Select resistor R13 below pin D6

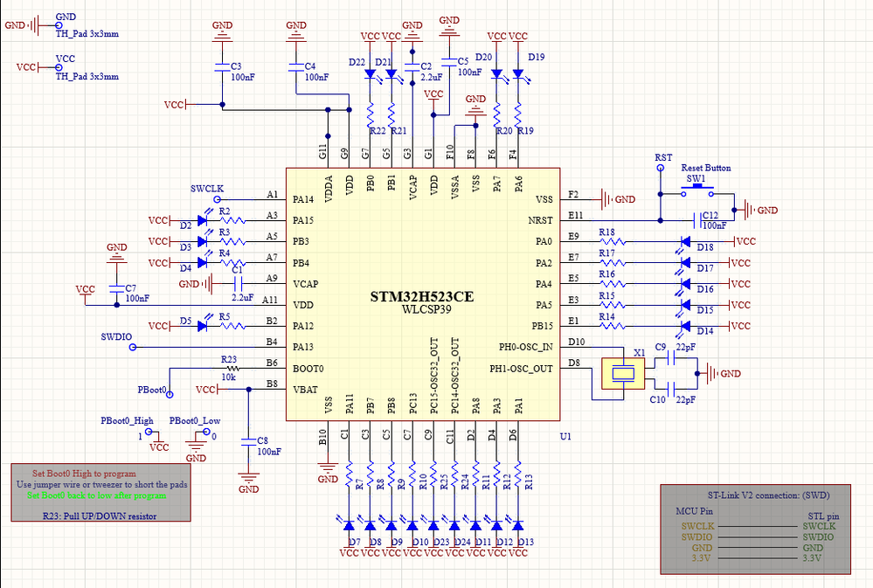click(x=518, y=474)
